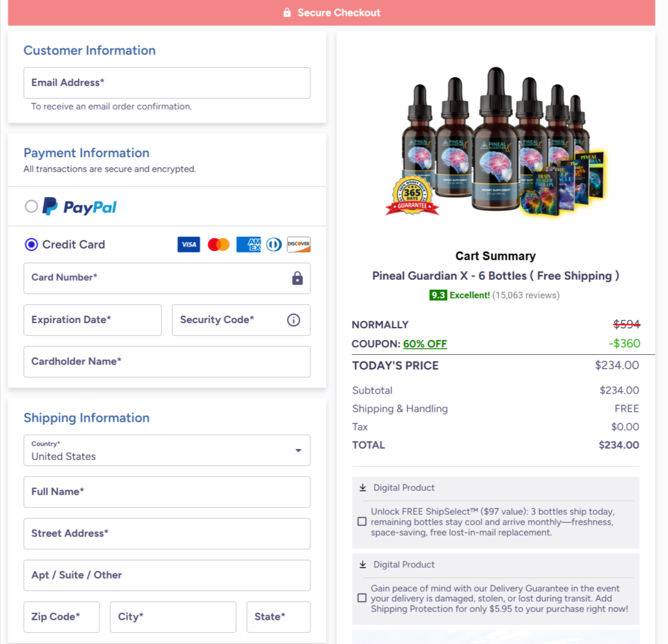Click the 60% OFF coupon link
This screenshot has height=644, width=668.
pyautogui.click(x=425, y=344)
